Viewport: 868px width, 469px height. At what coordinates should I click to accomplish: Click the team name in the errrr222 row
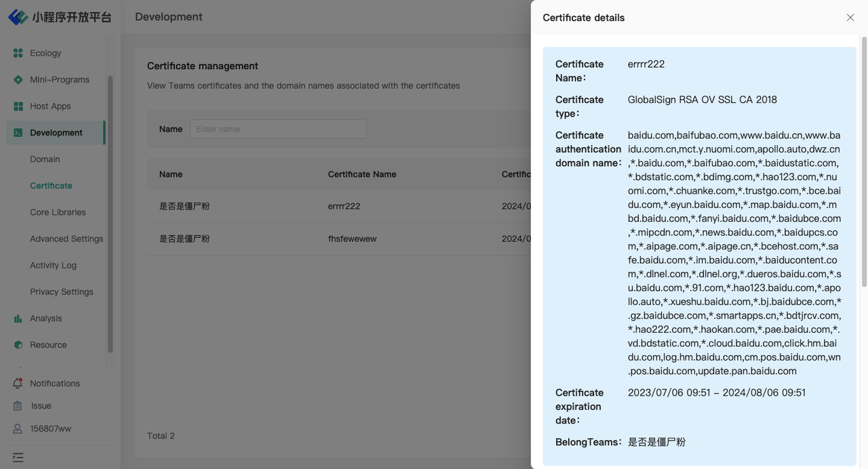[184, 206]
